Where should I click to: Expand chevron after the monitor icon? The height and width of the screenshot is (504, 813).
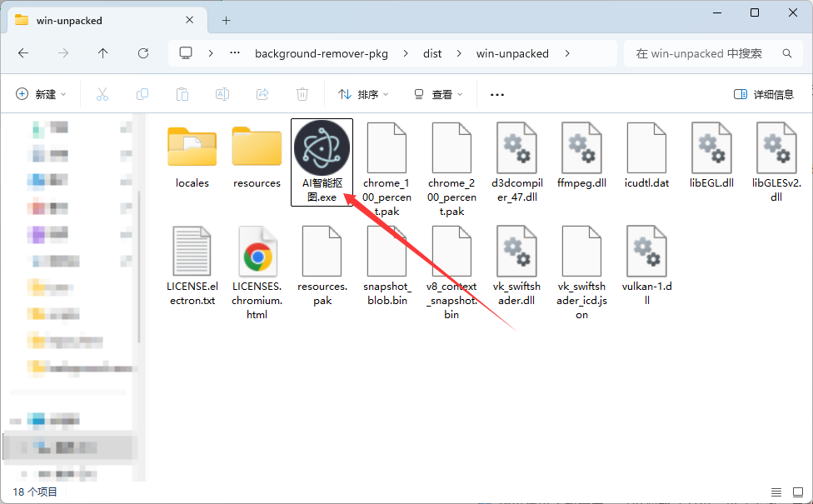pos(211,53)
